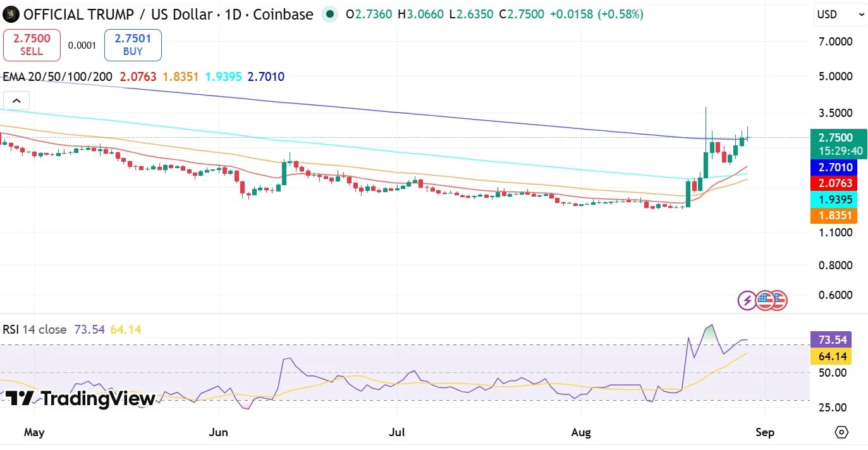Viewport: 868px width, 450px height.
Task: Click the 2.7500 SELL button
Action: click(x=32, y=45)
